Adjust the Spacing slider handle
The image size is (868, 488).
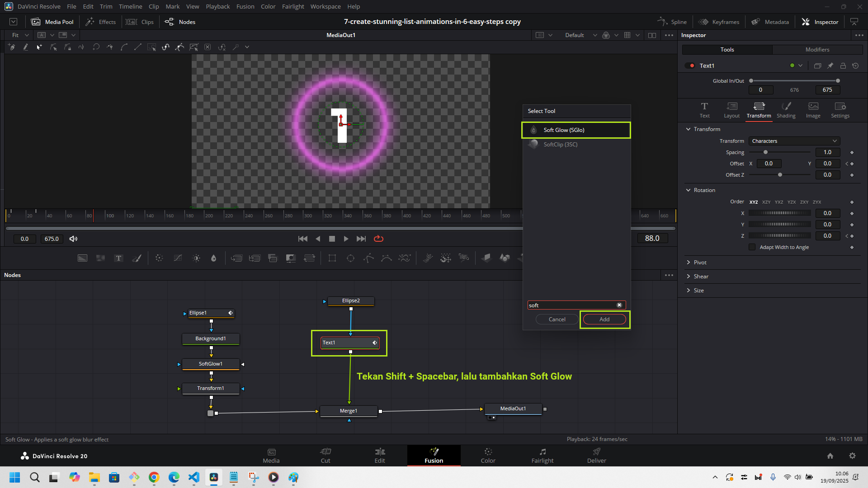coord(765,152)
